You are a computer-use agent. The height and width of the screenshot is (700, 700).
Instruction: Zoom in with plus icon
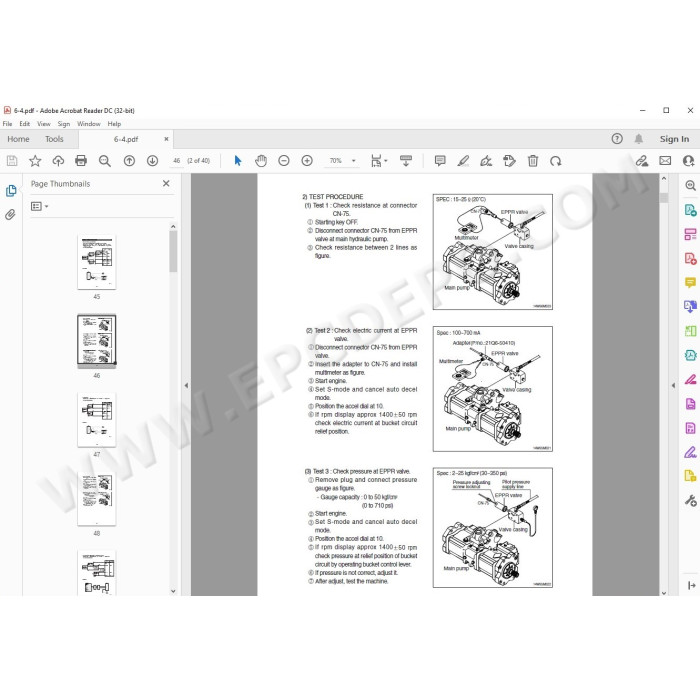point(307,161)
